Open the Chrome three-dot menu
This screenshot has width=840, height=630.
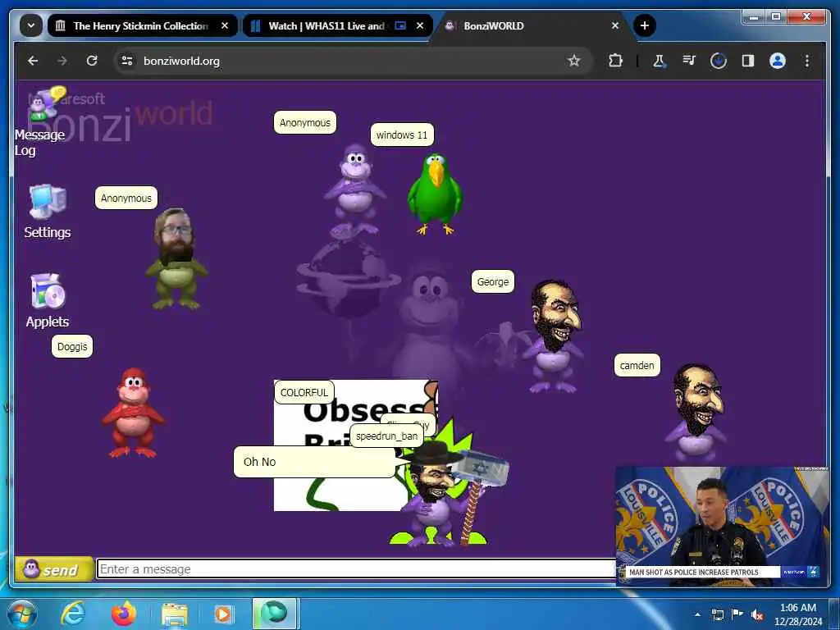[x=807, y=61]
